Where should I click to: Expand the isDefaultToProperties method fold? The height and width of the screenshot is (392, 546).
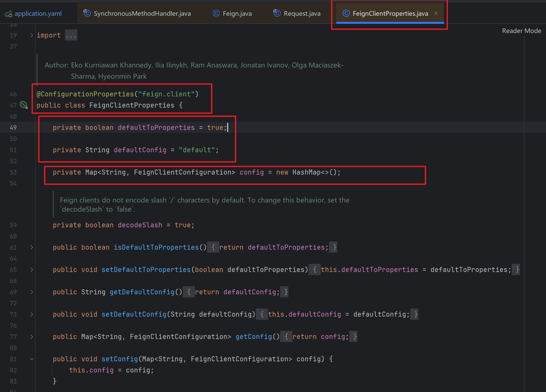32,247
